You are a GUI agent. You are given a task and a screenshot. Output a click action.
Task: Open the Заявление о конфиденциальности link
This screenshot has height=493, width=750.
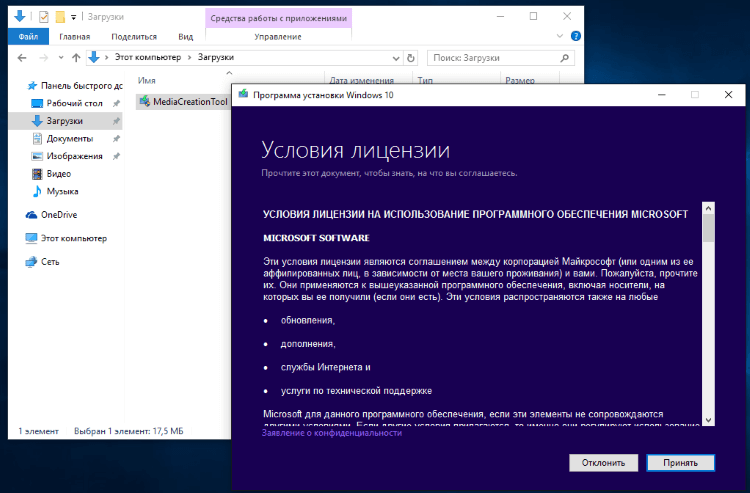331,433
